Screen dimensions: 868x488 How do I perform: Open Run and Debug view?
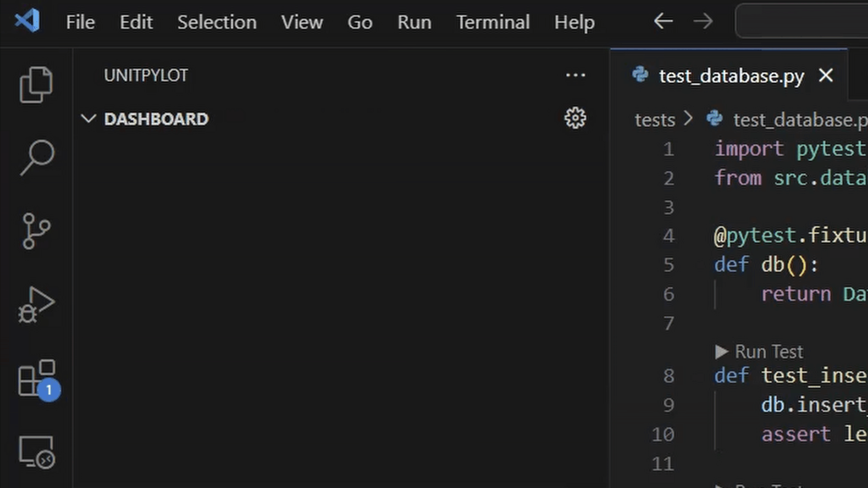click(x=36, y=305)
